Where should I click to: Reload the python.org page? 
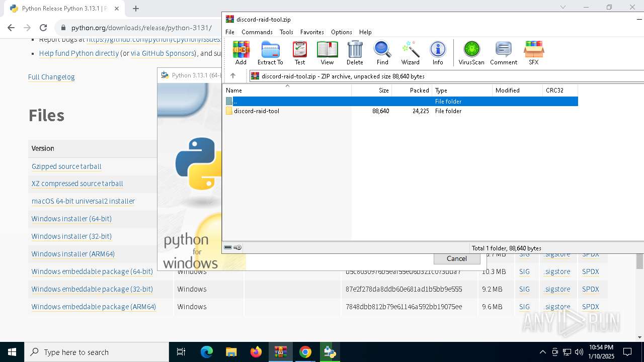pyautogui.click(x=43, y=28)
